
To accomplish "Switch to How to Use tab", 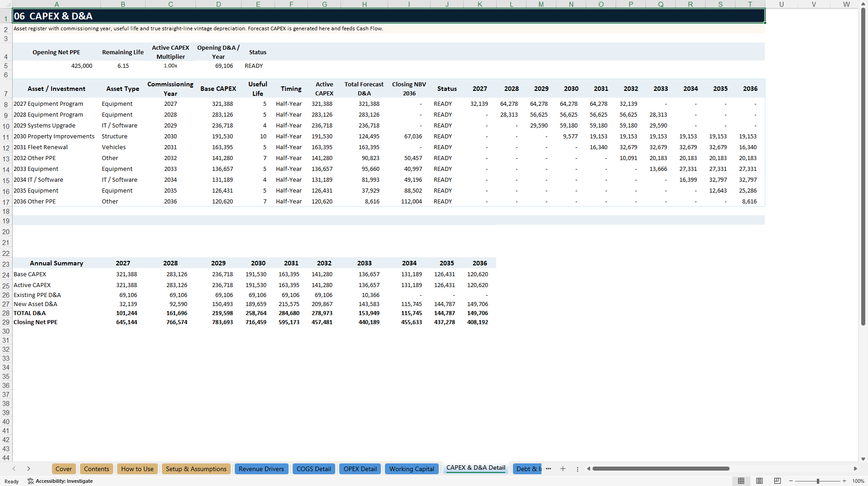I will 138,469.
